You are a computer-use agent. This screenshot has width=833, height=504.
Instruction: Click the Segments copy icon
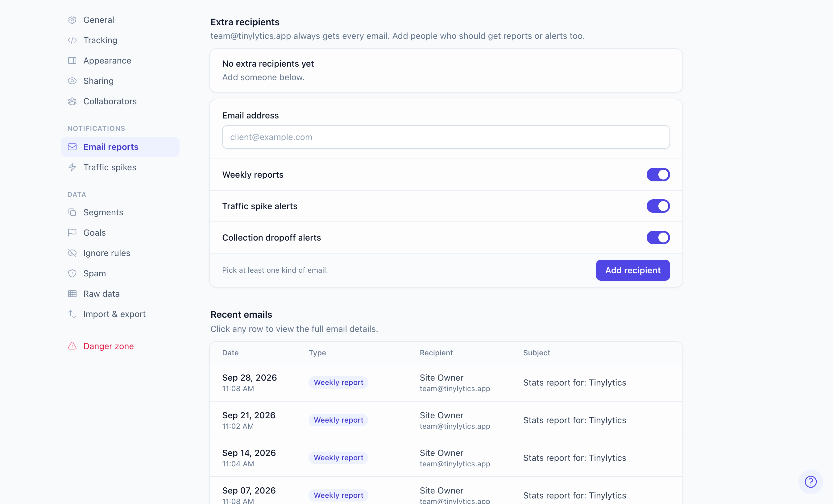click(72, 212)
